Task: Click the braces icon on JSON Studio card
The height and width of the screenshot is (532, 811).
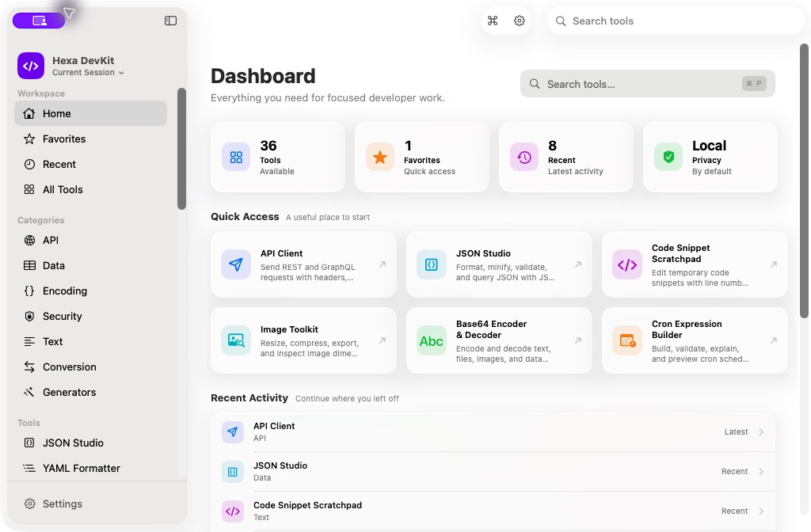Action: point(432,264)
